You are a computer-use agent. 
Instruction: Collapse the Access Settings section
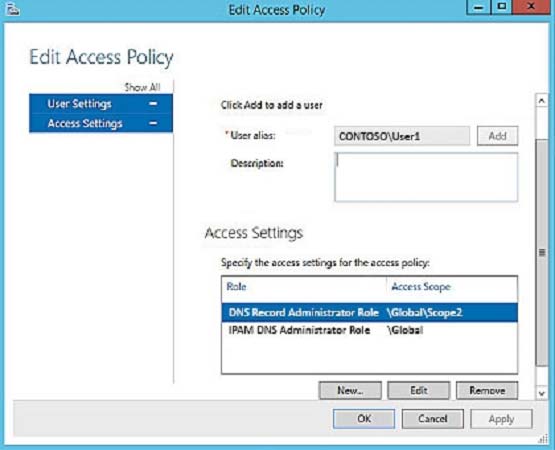coord(153,124)
